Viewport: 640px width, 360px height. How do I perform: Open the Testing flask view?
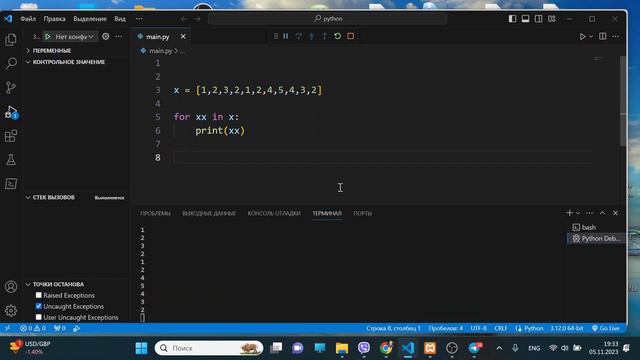(11, 160)
